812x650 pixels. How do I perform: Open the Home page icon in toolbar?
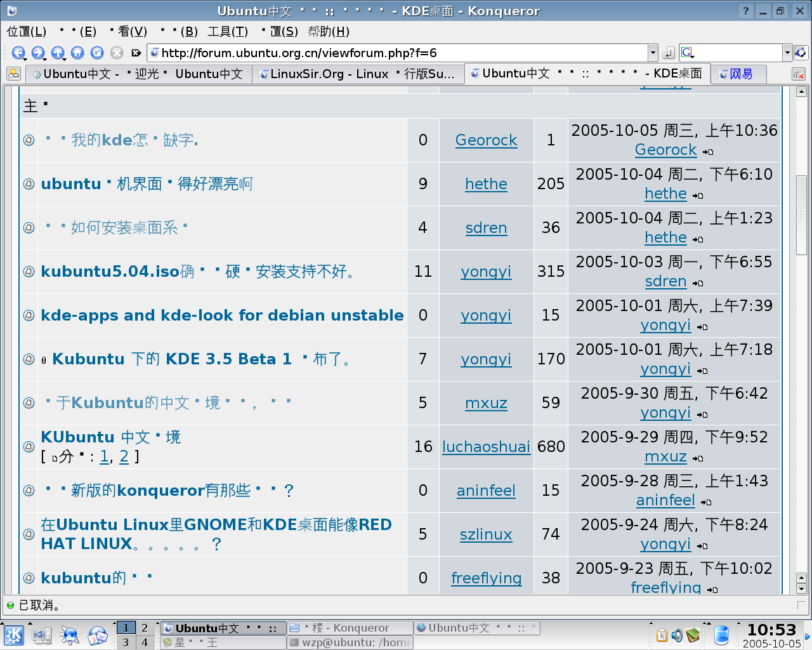click(77, 53)
